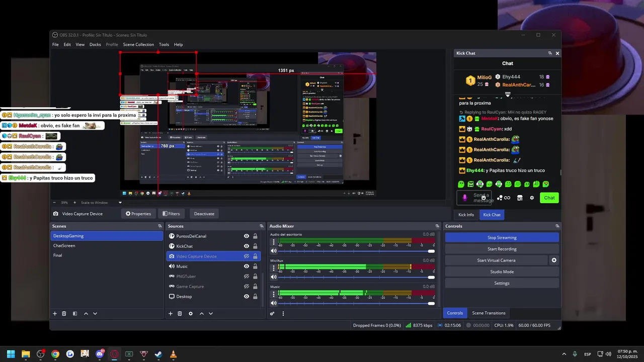The width and height of the screenshot is (644, 362).
Task: Open the Audio del escritorio three-dot options
Action: (x=274, y=242)
